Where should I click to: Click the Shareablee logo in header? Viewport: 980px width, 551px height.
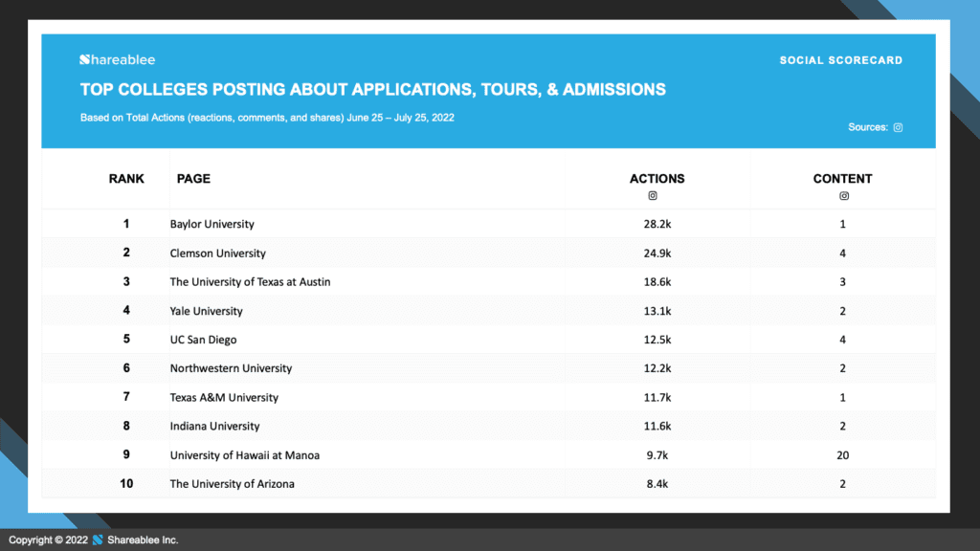click(117, 60)
